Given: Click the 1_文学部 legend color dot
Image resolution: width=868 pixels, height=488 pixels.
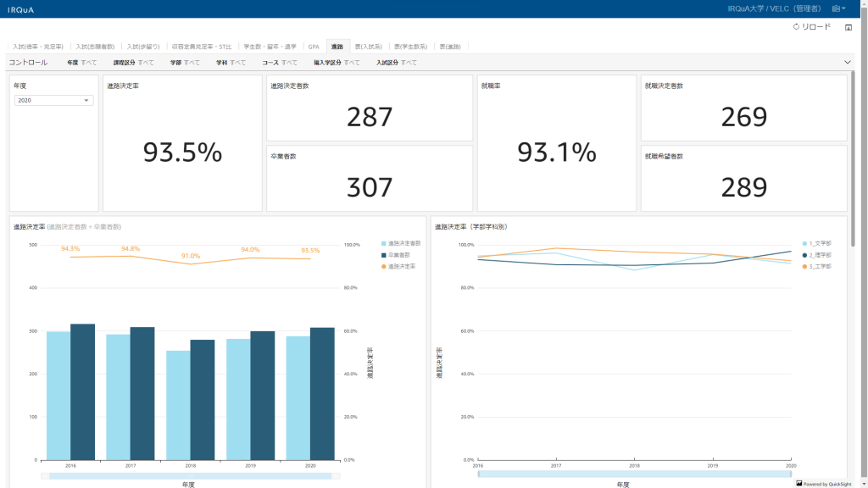Looking at the screenshot, I should click(804, 243).
